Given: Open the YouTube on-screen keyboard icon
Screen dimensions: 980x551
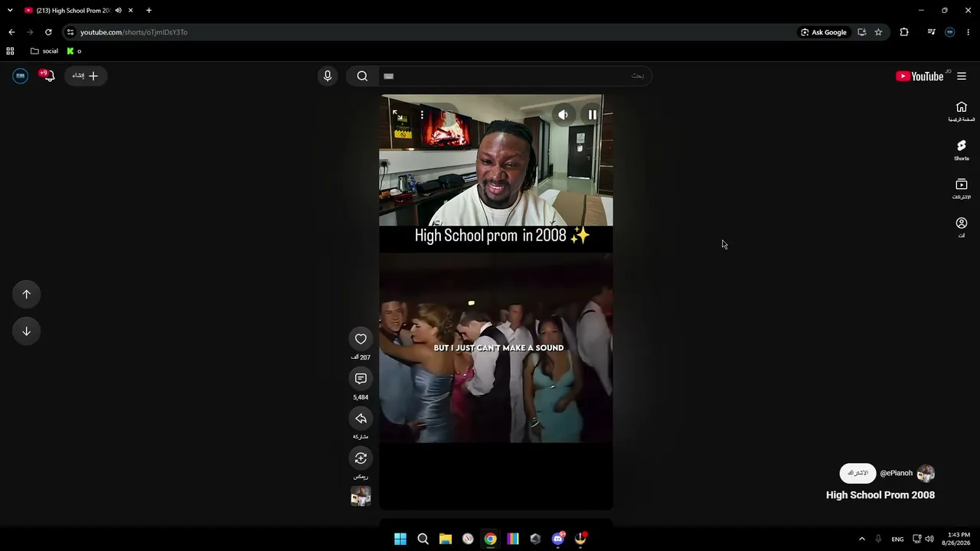Looking at the screenshot, I should tap(388, 76).
